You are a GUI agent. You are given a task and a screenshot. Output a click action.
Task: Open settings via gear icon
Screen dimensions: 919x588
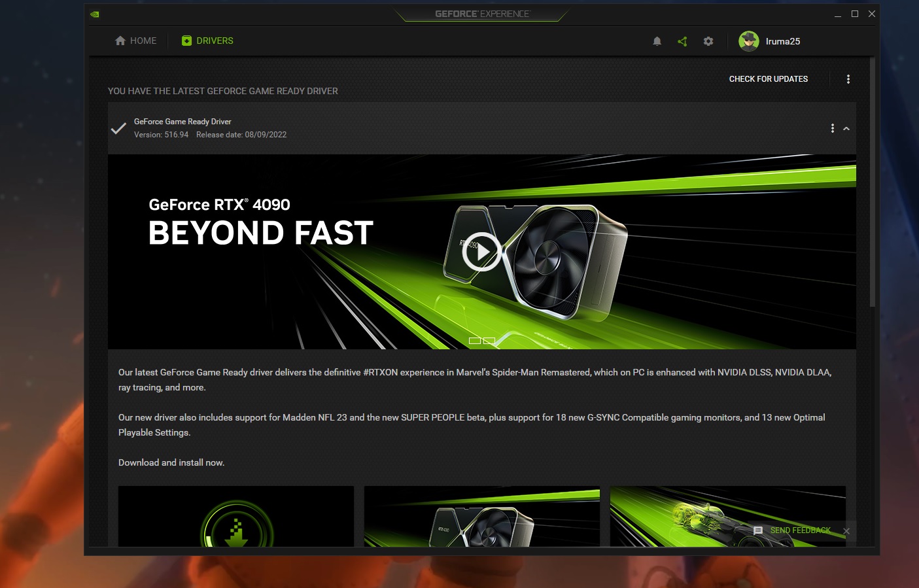pyautogui.click(x=708, y=41)
